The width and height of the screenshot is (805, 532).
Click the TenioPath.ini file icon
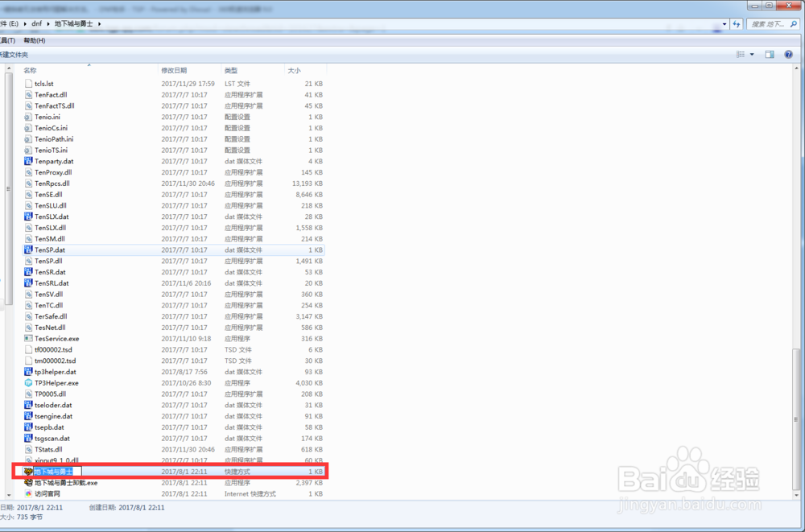click(29, 139)
